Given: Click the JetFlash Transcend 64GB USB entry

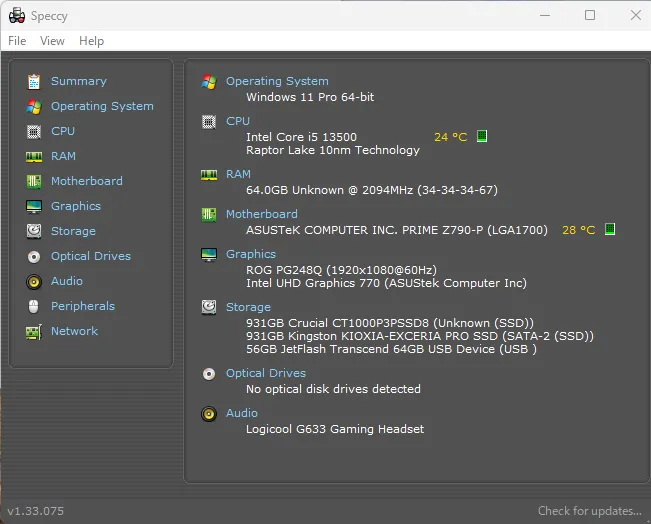Looking at the screenshot, I should pyautogui.click(x=391, y=349).
